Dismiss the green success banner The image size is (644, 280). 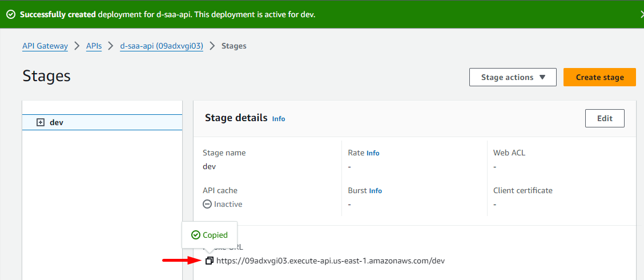(x=641, y=14)
